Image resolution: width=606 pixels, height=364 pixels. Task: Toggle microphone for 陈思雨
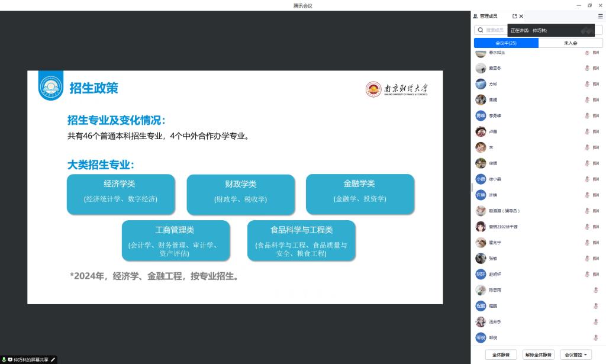pyautogui.click(x=596, y=290)
